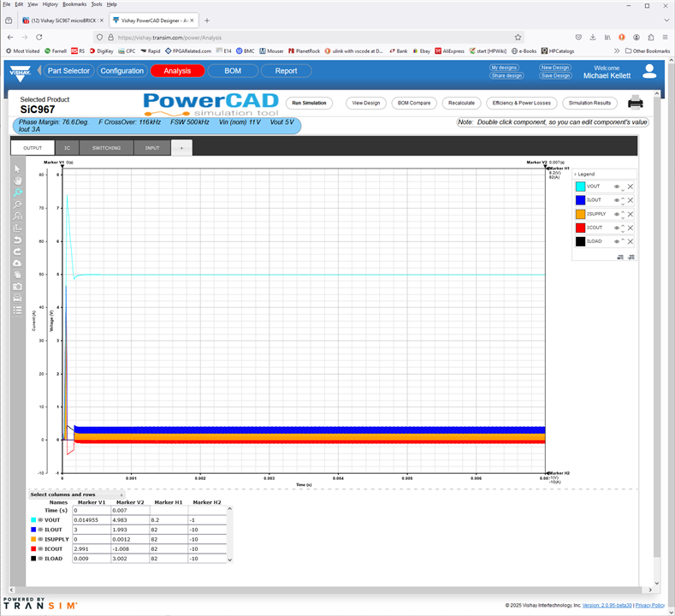
Task: Switch to the INPUT graph tab
Action: pos(152,148)
